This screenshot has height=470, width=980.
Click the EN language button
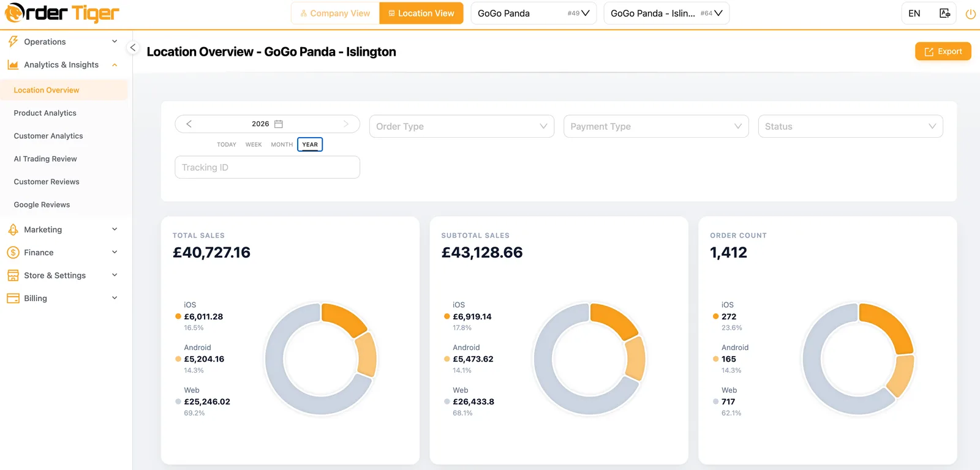(914, 13)
